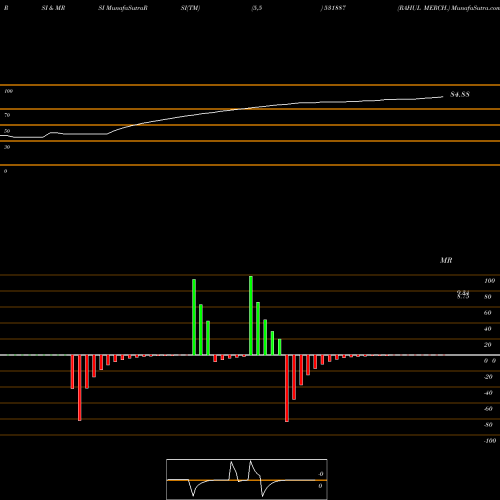Click the tallest green histogram bar
Viewport: 500px width, 500px height.
coord(251,315)
